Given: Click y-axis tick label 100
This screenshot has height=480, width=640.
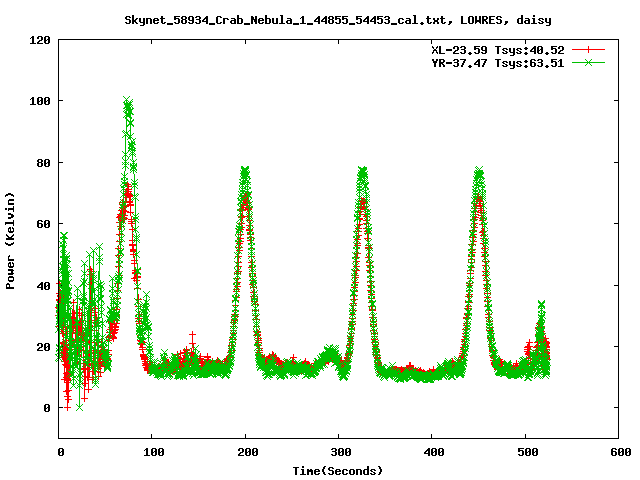Looking at the screenshot, I should tap(40, 101).
